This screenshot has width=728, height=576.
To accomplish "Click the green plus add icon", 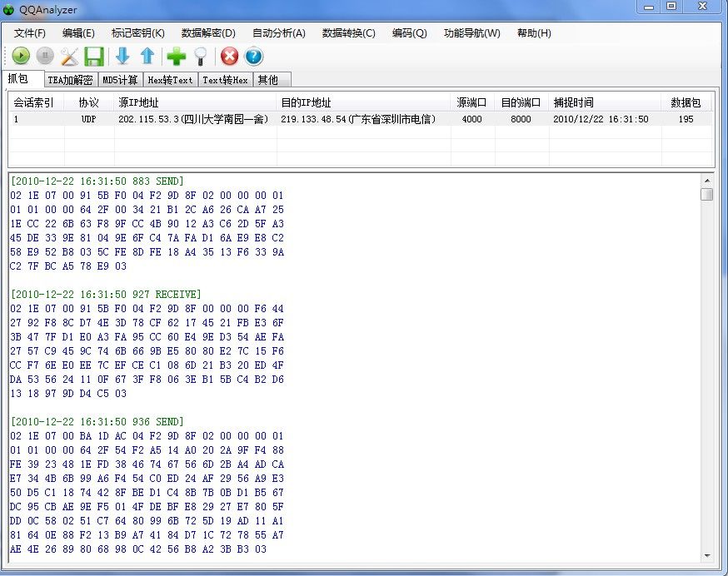I will 176,57.
